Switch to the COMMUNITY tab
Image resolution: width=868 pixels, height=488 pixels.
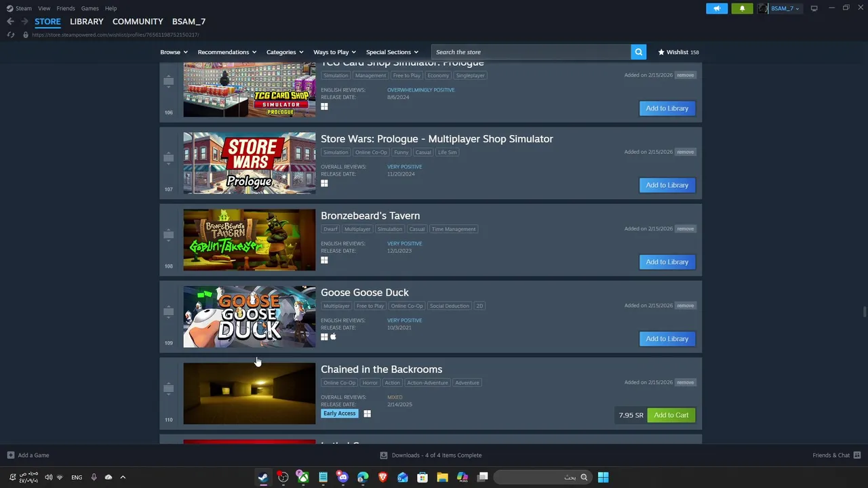138,22
